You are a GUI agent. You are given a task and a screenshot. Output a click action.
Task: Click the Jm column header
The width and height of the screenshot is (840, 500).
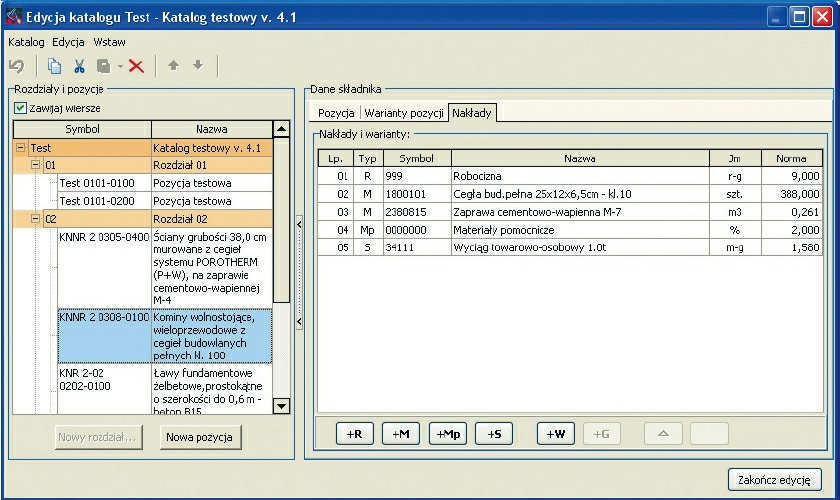pyautogui.click(x=734, y=159)
